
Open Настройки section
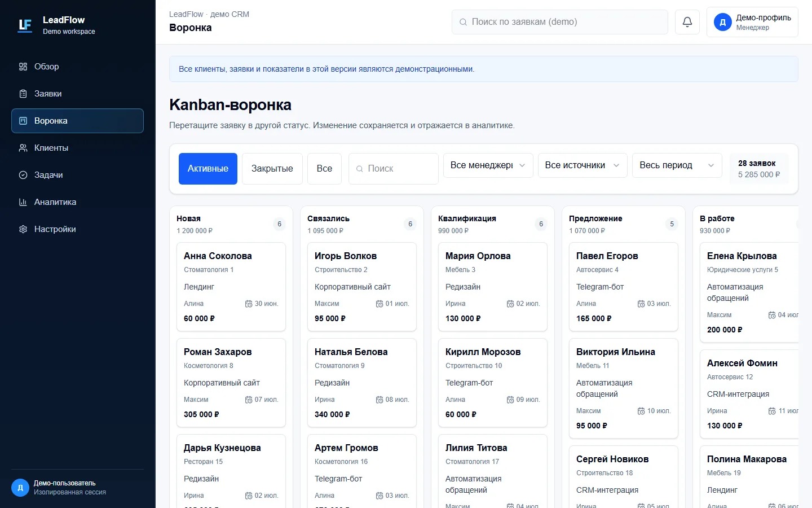[77, 229]
